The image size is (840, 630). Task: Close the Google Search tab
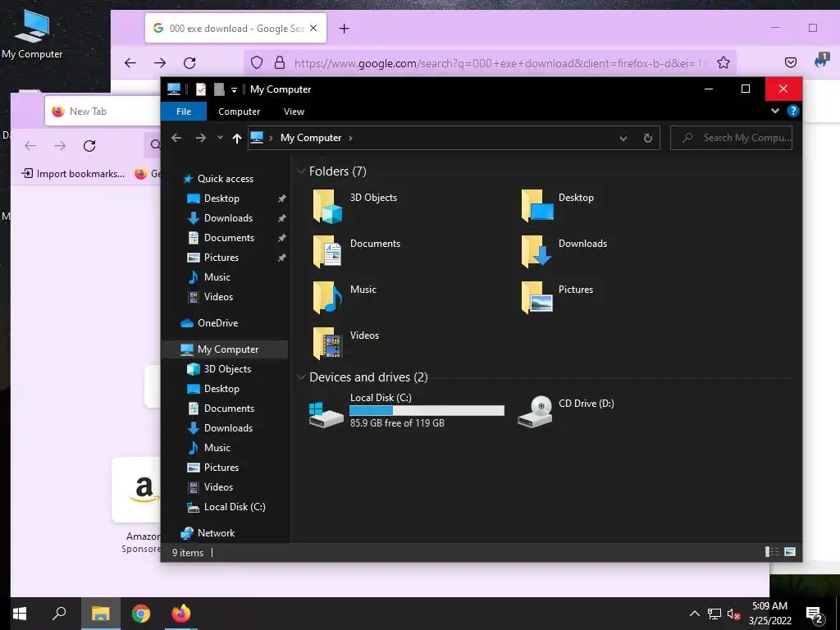point(313,29)
